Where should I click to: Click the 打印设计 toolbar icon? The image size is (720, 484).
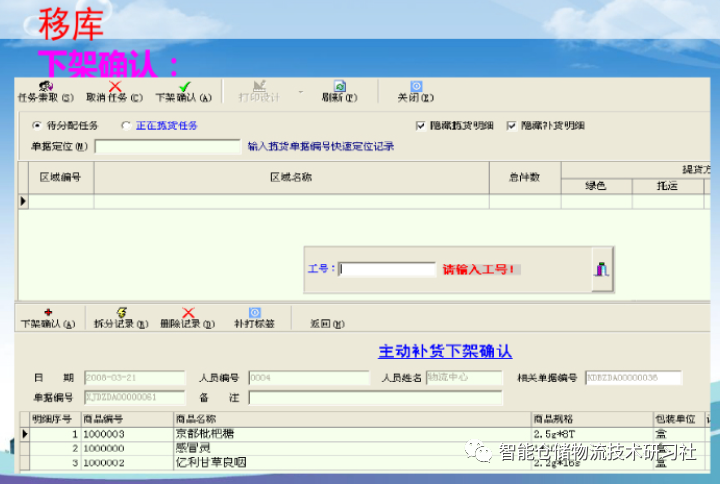[x=259, y=86]
